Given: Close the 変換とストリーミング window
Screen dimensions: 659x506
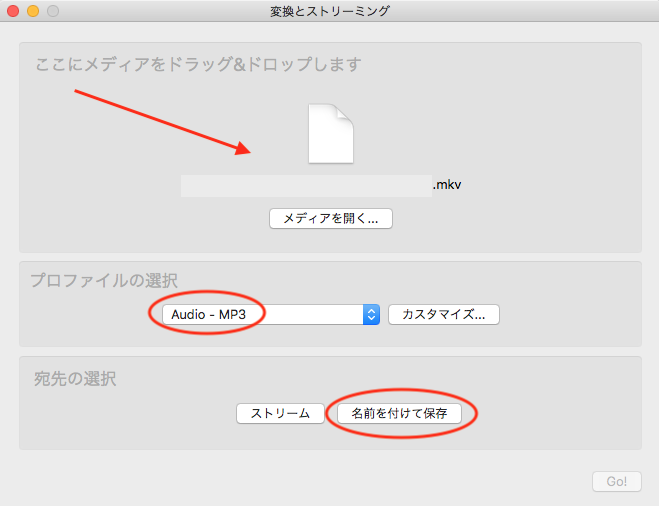Looking at the screenshot, I should 13,11.
